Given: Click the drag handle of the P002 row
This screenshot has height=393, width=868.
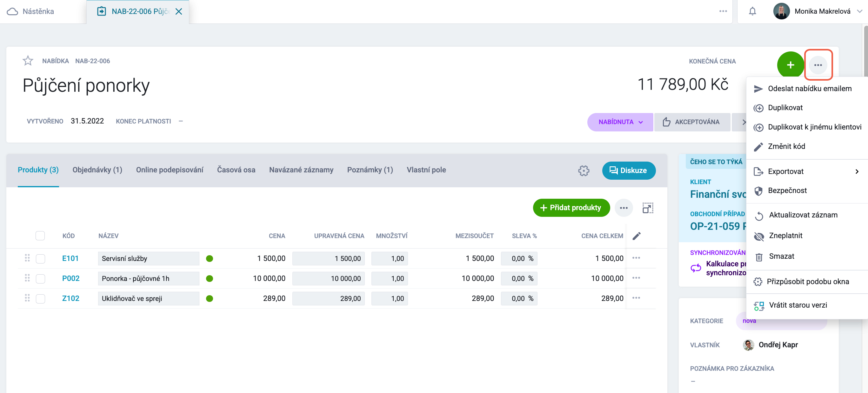Looking at the screenshot, I should click(x=27, y=278).
